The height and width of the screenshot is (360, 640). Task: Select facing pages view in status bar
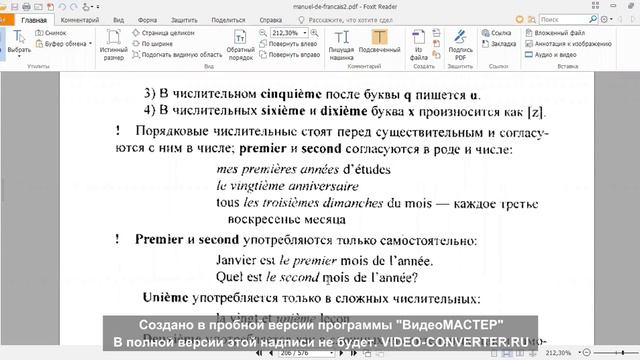pyautogui.click(x=520, y=353)
